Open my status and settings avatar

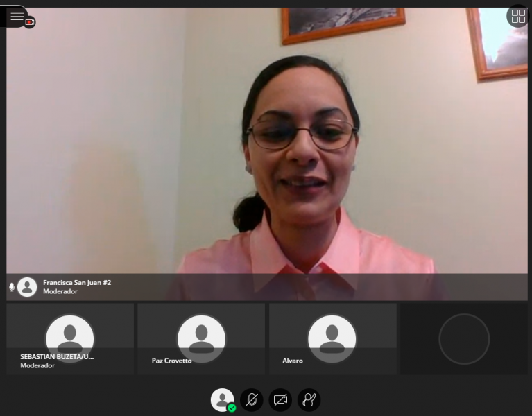pos(222,400)
